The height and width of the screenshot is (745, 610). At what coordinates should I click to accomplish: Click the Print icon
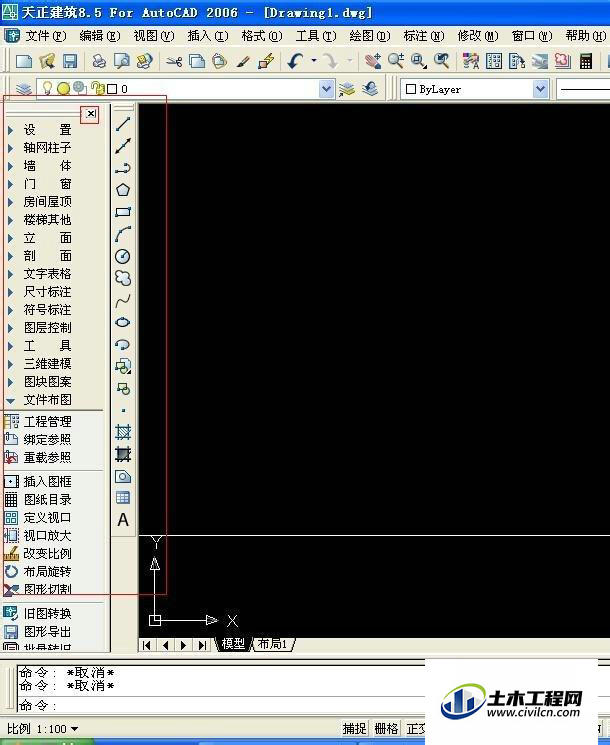[x=99, y=61]
